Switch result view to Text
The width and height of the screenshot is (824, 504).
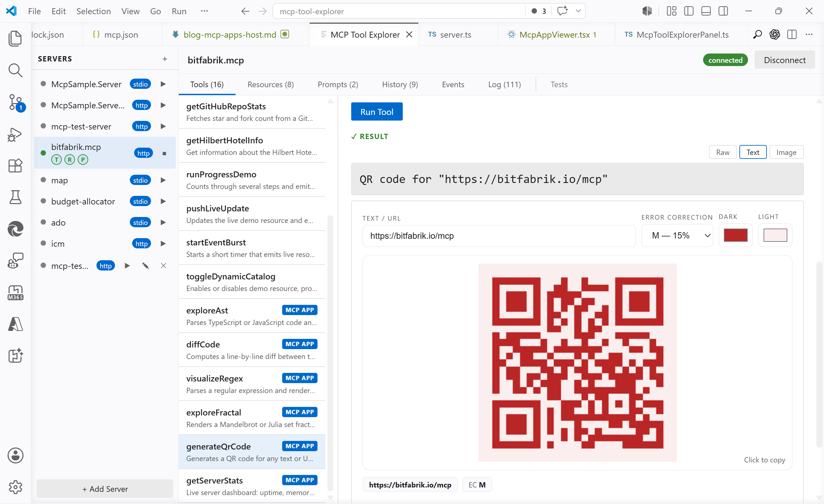coord(753,152)
